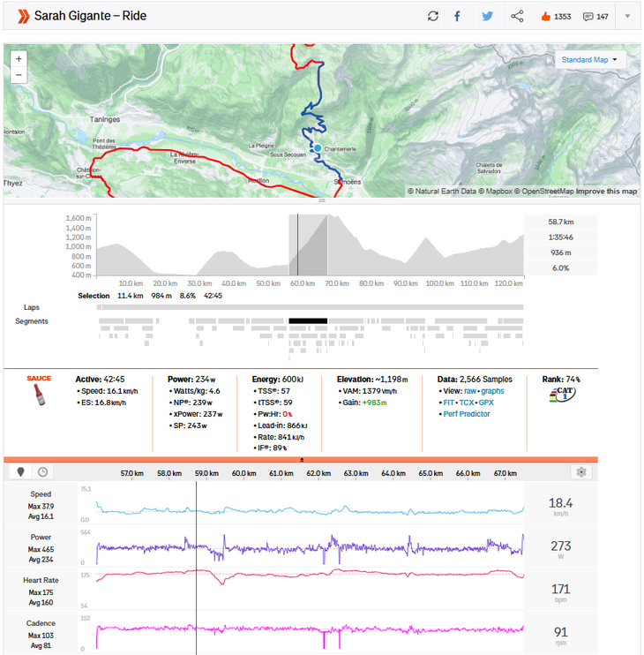
Task: Switch chart axis to distance (pin icon)
Action: tap(22, 472)
